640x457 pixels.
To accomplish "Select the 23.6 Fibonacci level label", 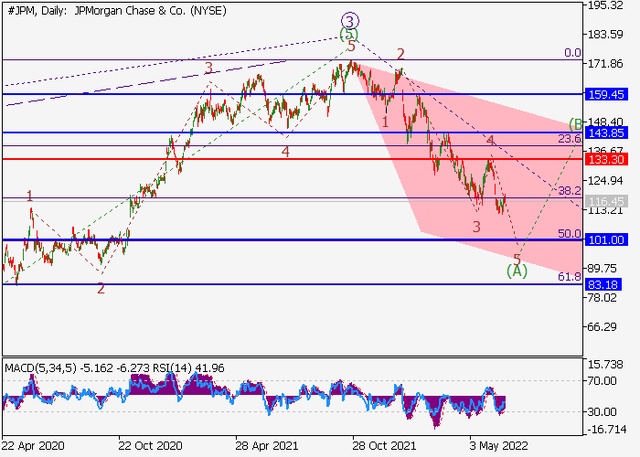I will 570,139.
